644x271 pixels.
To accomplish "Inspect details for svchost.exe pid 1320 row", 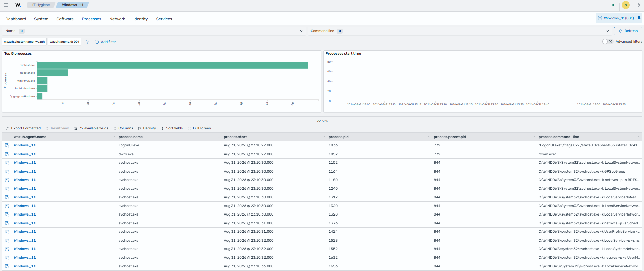I will tap(7, 206).
